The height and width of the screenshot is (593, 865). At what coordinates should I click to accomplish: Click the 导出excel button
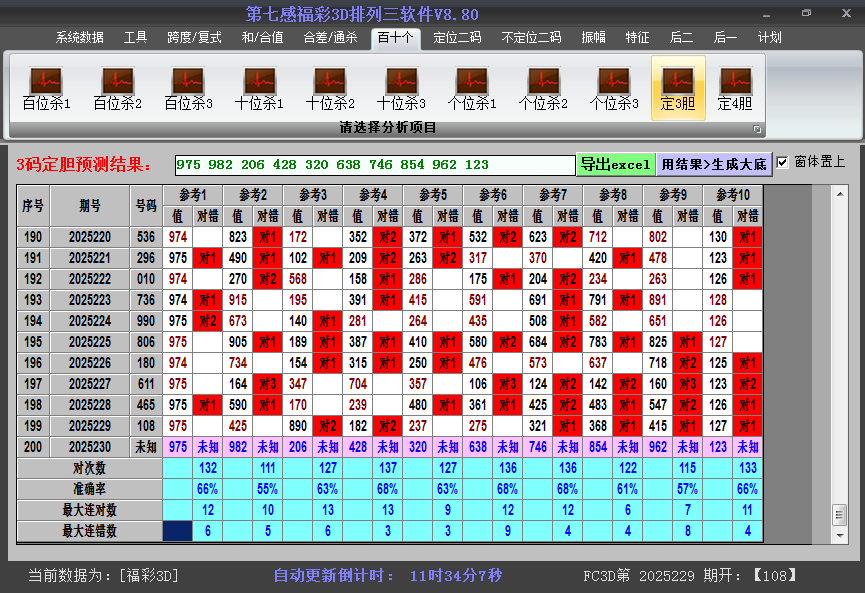[615, 164]
